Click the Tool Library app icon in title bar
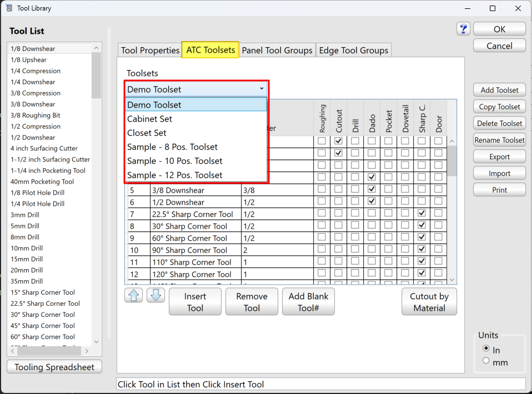 pyautogui.click(x=9, y=8)
